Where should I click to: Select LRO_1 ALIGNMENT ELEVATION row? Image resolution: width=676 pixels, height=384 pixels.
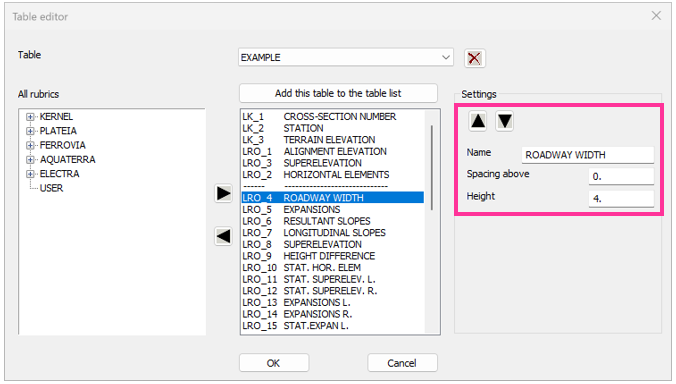[x=332, y=152]
